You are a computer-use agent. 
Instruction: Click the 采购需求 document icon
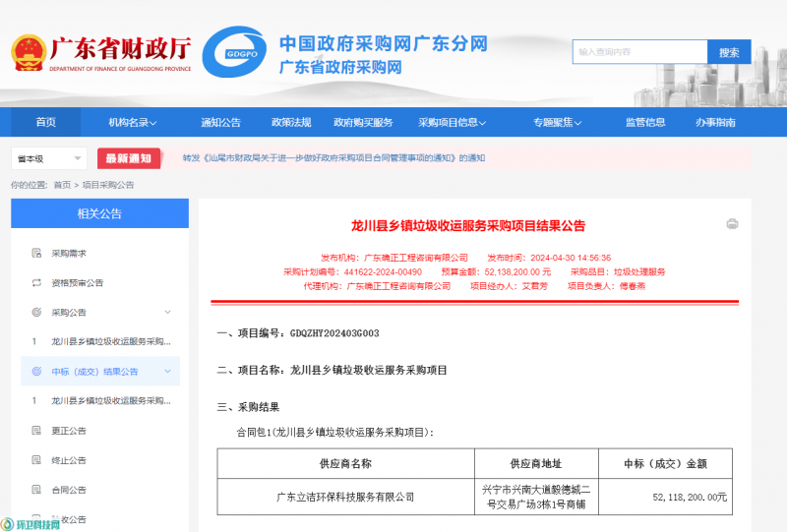click(36, 253)
